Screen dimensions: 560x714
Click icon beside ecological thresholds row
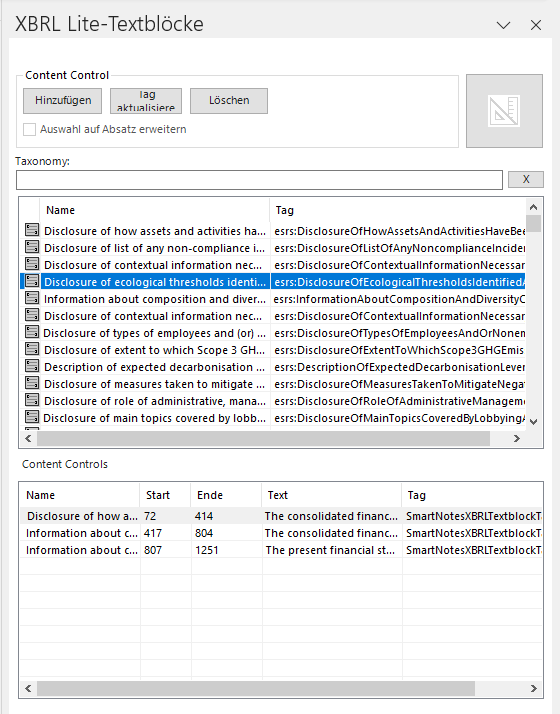click(32, 281)
